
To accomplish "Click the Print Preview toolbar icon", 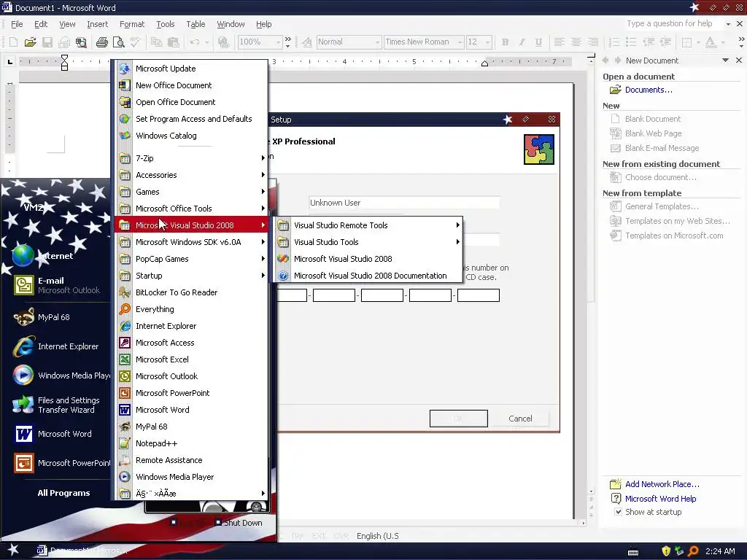I will coord(119,42).
